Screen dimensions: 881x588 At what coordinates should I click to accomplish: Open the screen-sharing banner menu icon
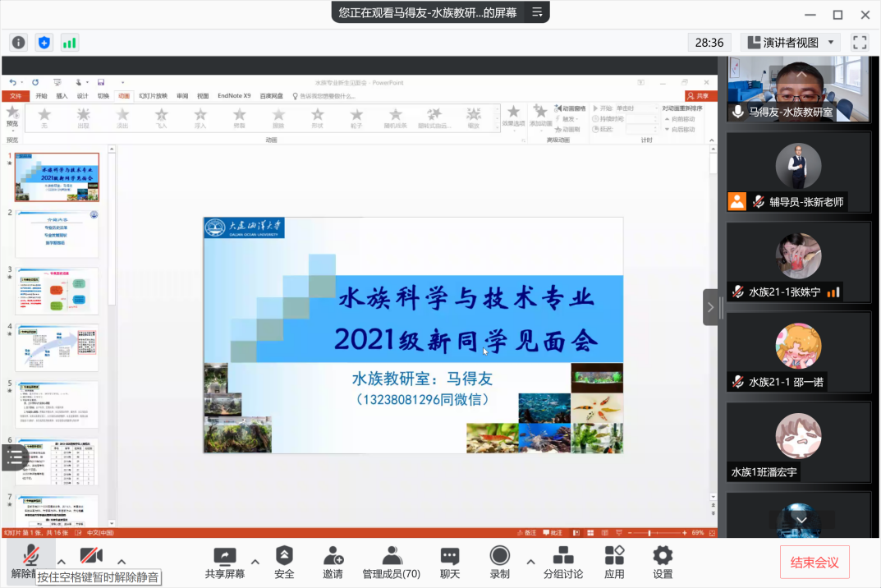coord(537,12)
